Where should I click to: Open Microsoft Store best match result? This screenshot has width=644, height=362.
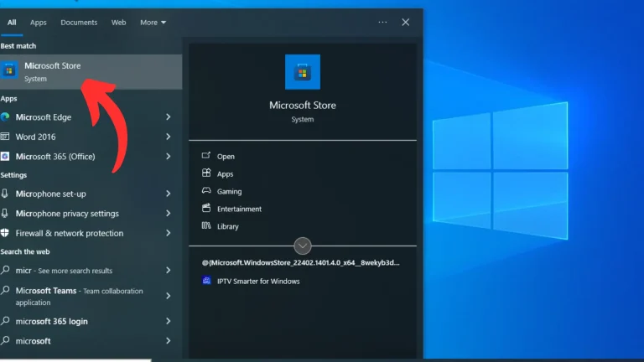coord(91,72)
